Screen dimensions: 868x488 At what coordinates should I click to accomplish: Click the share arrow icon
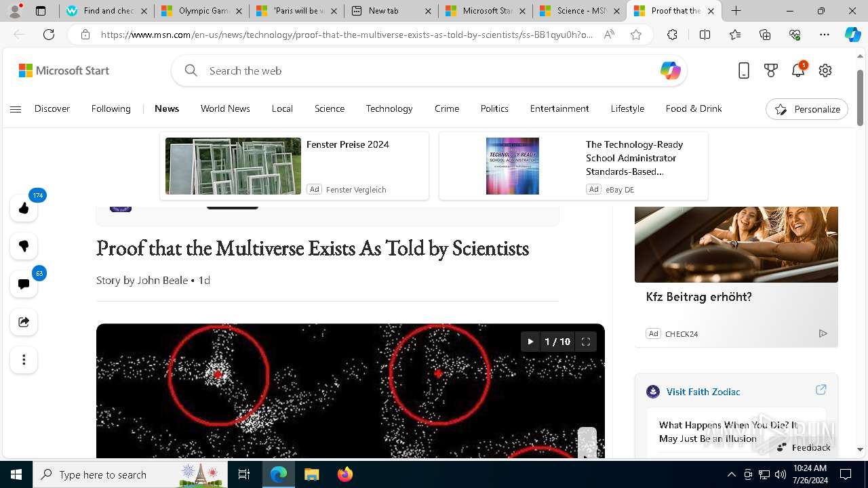24,322
